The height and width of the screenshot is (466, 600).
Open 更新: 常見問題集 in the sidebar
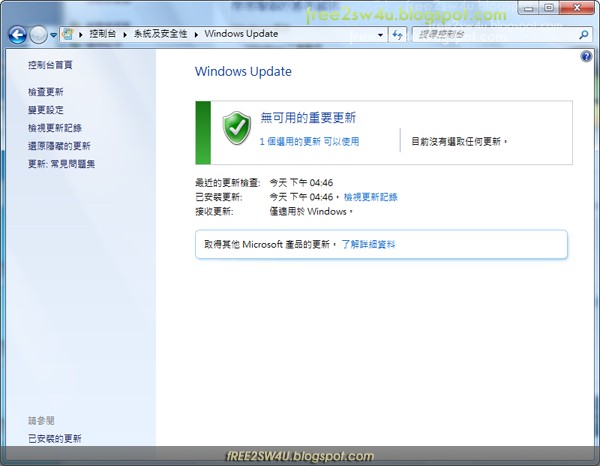[x=61, y=164]
